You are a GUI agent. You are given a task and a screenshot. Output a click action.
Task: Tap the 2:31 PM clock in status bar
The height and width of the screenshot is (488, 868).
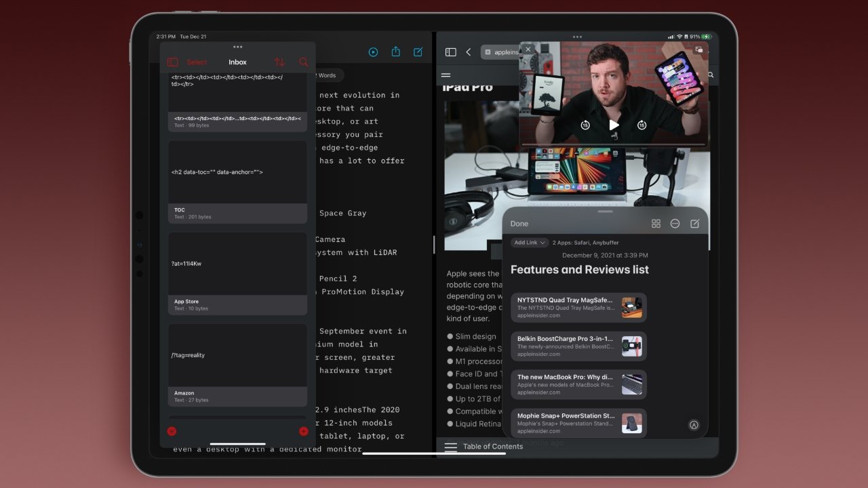coord(166,37)
